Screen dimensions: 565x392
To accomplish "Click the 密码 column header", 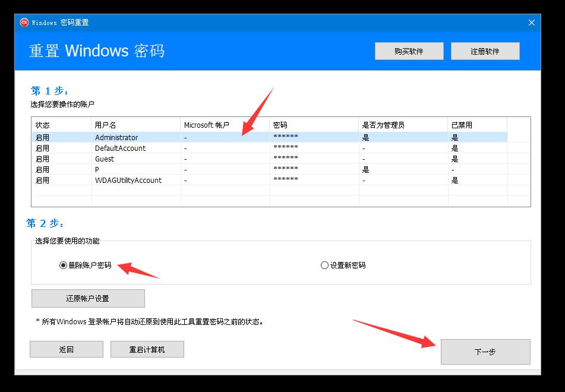I will [314, 125].
